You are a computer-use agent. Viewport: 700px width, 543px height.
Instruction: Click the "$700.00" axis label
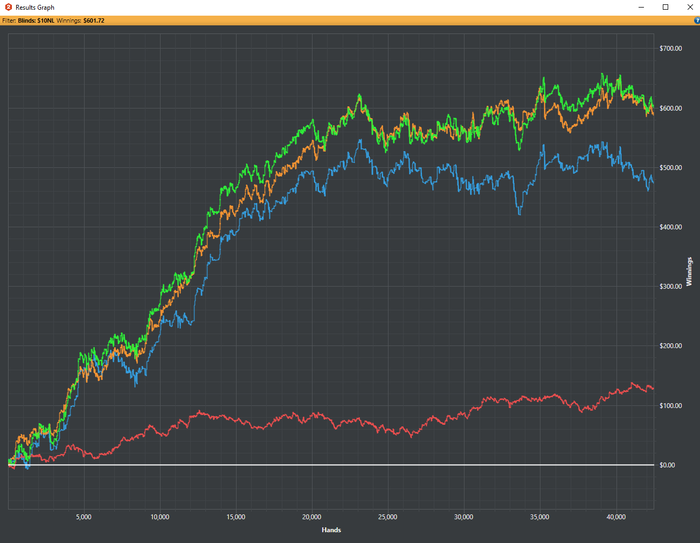pyautogui.click(x=671, y=48)
